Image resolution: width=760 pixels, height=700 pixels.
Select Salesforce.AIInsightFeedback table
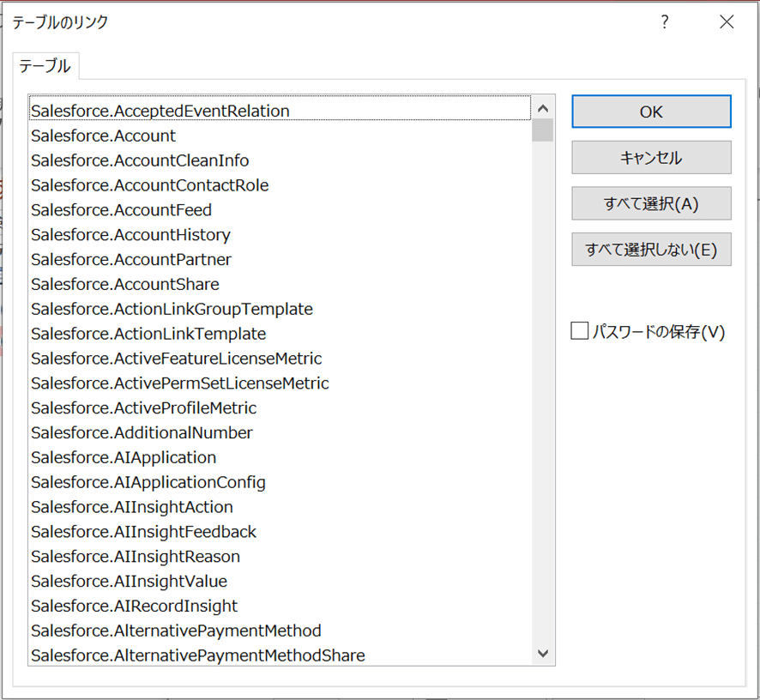[x=280, y=531]
